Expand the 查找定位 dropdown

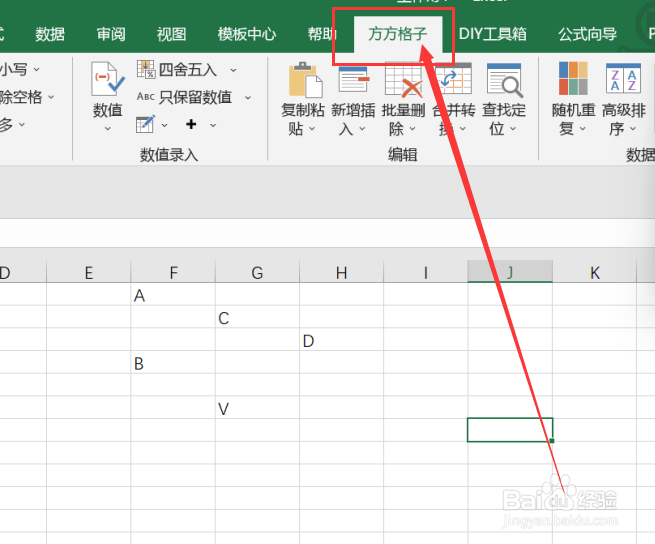[x=513, y=129]
